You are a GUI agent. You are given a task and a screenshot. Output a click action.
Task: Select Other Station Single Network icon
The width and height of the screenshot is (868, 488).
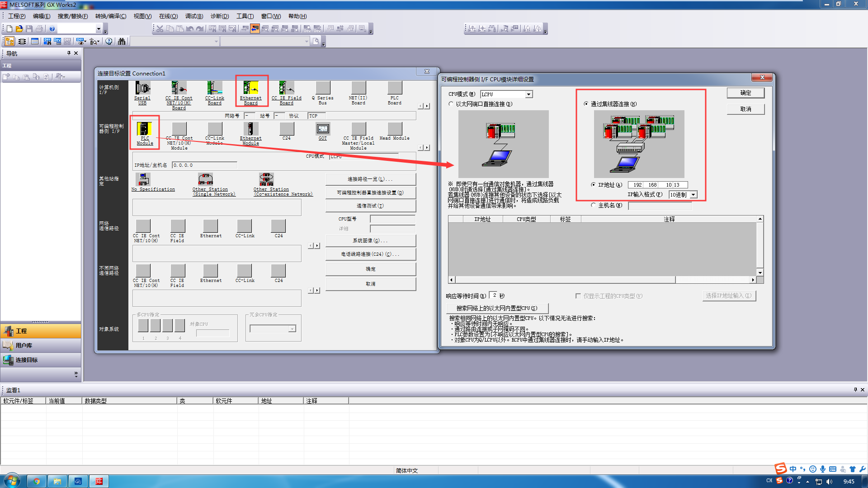pos(206,179)
